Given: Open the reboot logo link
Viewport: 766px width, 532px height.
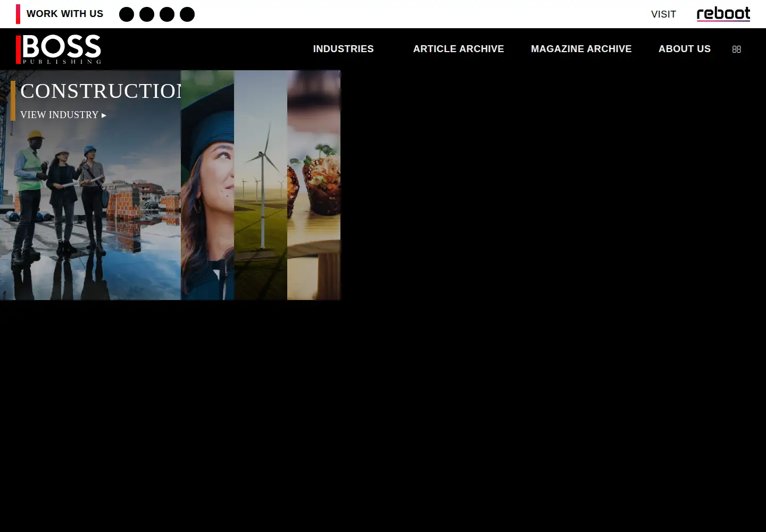Looking at the screenshot, I should click(x=723, y=14).
